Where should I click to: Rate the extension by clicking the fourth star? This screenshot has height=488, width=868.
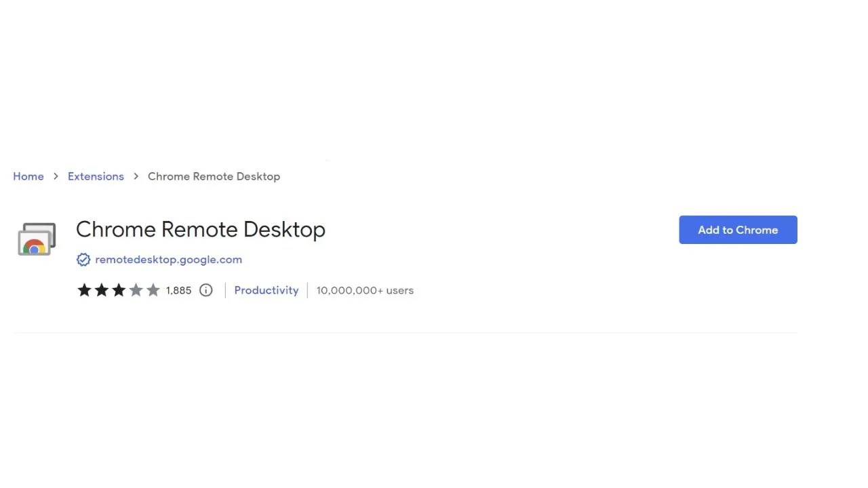point(136,289)
